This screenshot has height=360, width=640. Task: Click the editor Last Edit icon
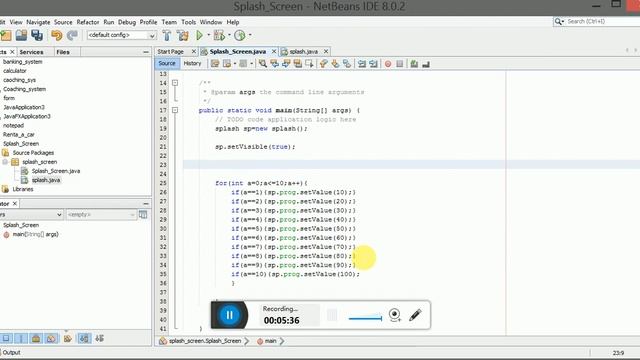click(x=215, y=64)
